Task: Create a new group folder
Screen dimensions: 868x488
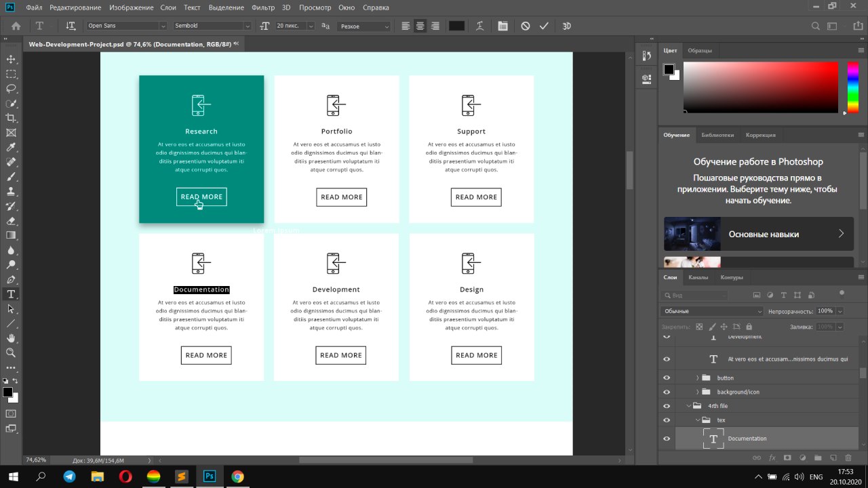Action: coord(818,458)
